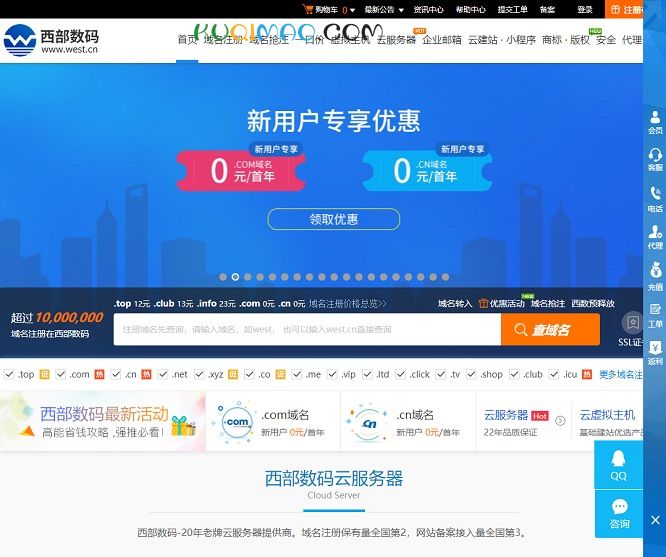Viewport: 666px width, 557px height.
Task: Open the 云建站·小程序 nav item
Action: click(x=502, y=40)
